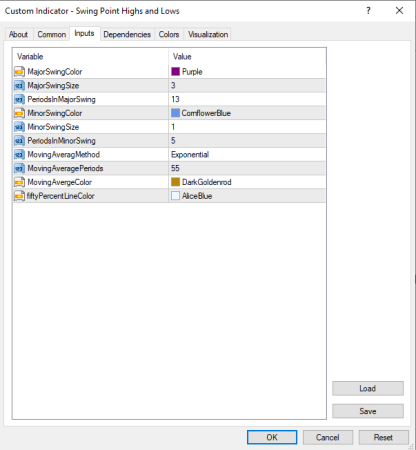
Task: Go to the Visualization tab
Action: tap(208, 34)
